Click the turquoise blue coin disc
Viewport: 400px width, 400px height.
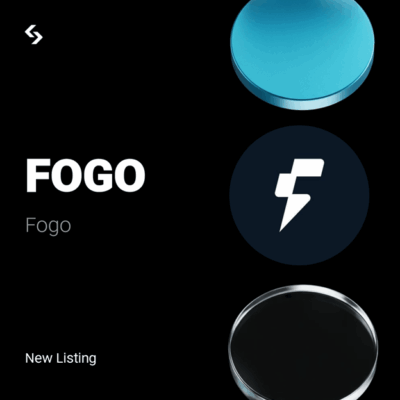(302, 52)
